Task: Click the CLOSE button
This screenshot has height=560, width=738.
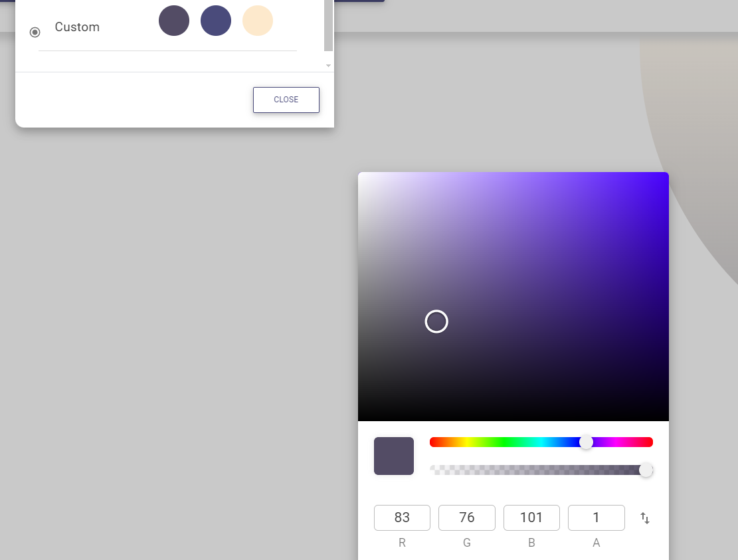Action: [x=286, y=100]
